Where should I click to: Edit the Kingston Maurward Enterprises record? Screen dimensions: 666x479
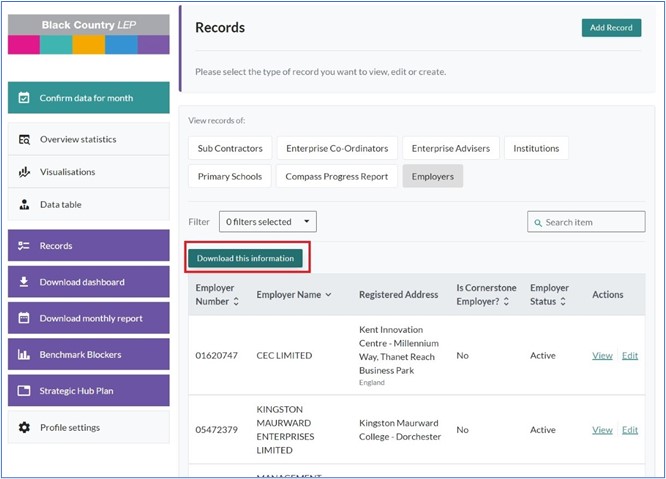coord(630,430)
